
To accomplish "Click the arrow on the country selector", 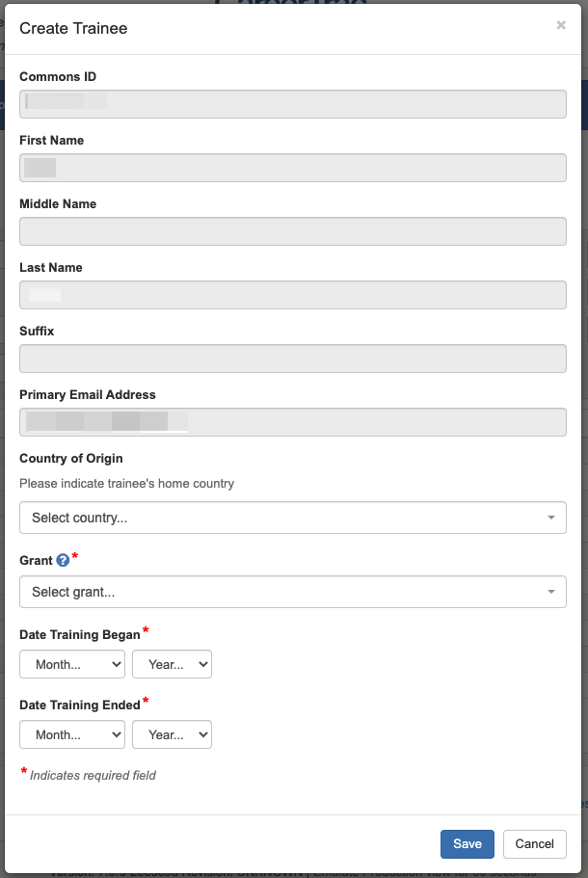I will coord(550,518).
